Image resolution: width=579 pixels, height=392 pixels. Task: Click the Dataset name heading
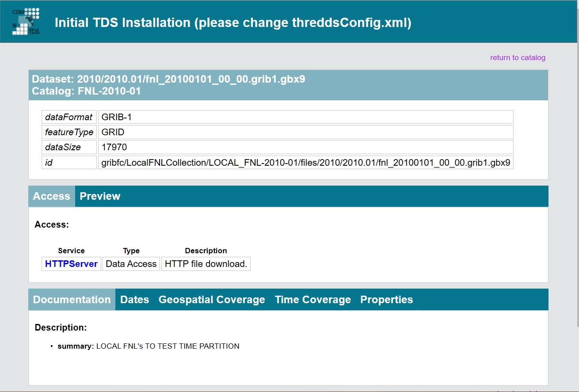tap(168, 80)
